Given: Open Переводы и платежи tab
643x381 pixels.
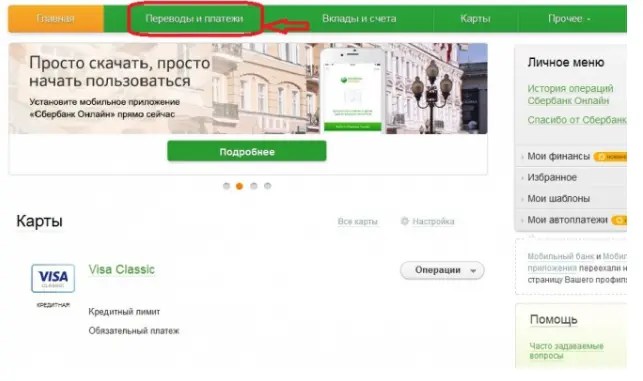Looking at the screenshot, I should [194, 18].
